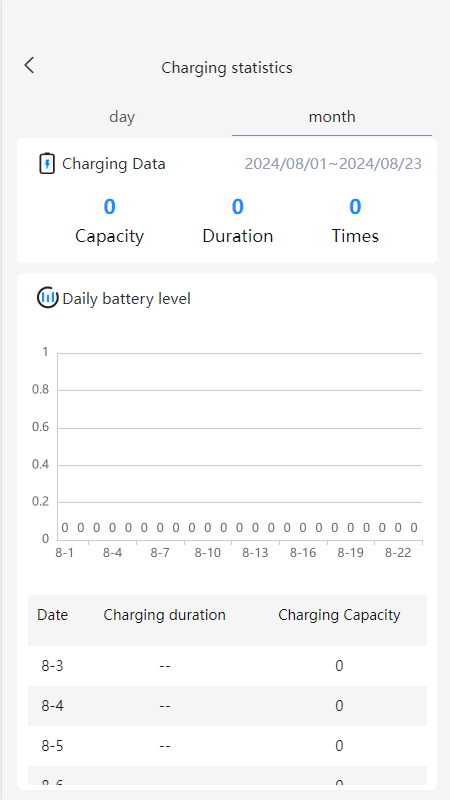450x800 pixels.
Task: Click the Times value zero
Action: 355,207
